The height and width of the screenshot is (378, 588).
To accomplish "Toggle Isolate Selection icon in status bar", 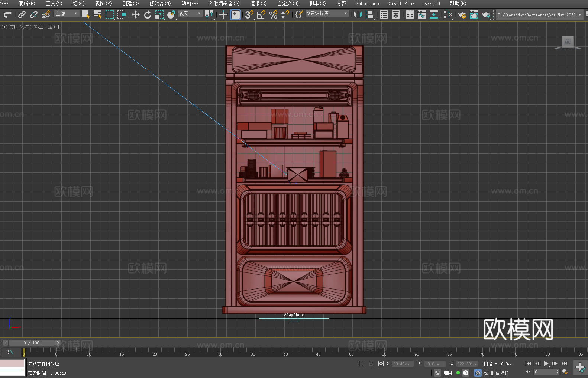I will pyautogui.click(x=361, y=364).
